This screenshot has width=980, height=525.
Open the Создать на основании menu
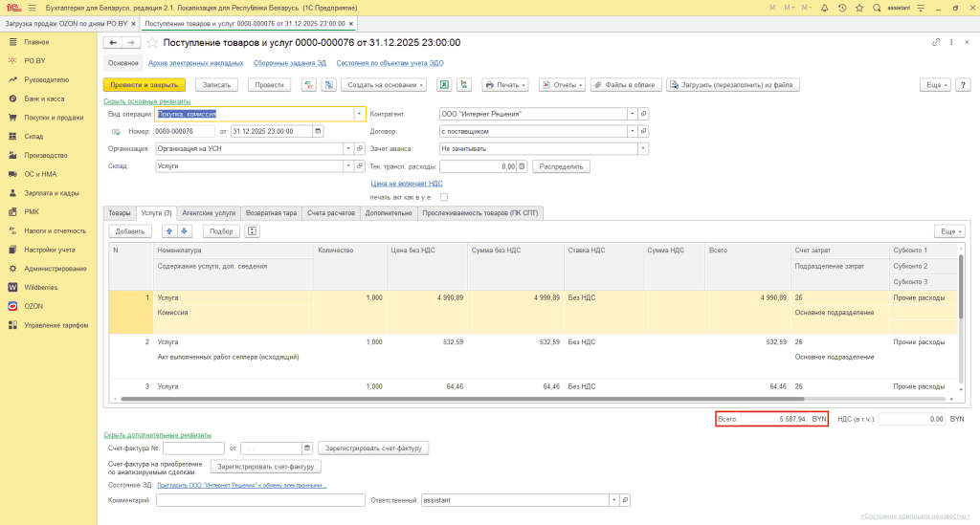[384, 85]
